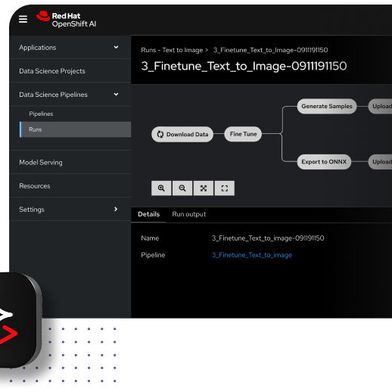392x392 pixels.
Task: Fit pipeline graph to screen
Action: pos(203,188)
